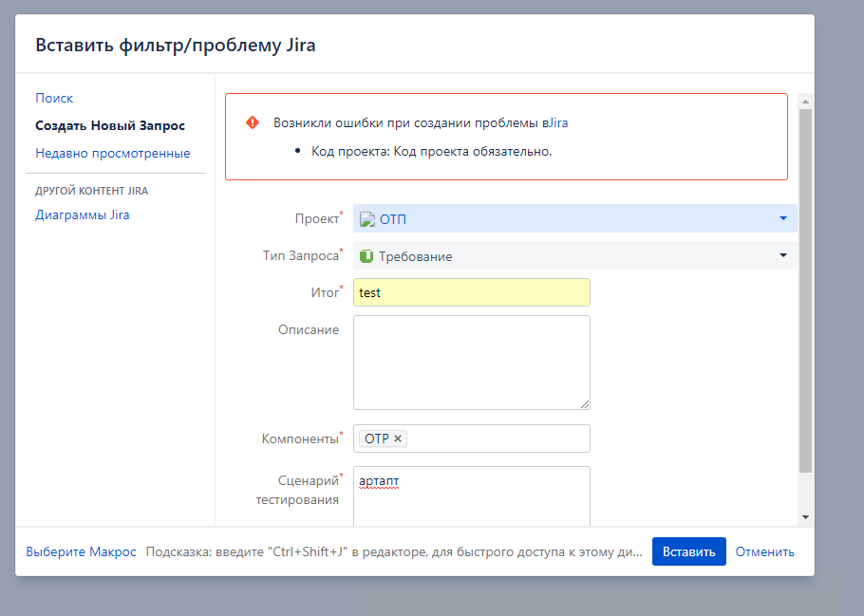Click the scrollbar up arrow
This screenshot has height=616, width=864.
tap(805, 102)
